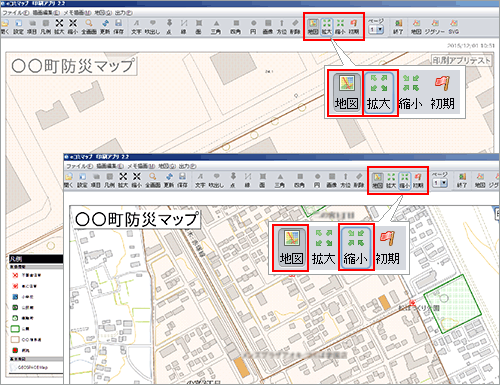The width and height of the screenshot is (500, 385).
Task: Click the ジグソー button in the back window toolbar
Action: coord(435,27)
